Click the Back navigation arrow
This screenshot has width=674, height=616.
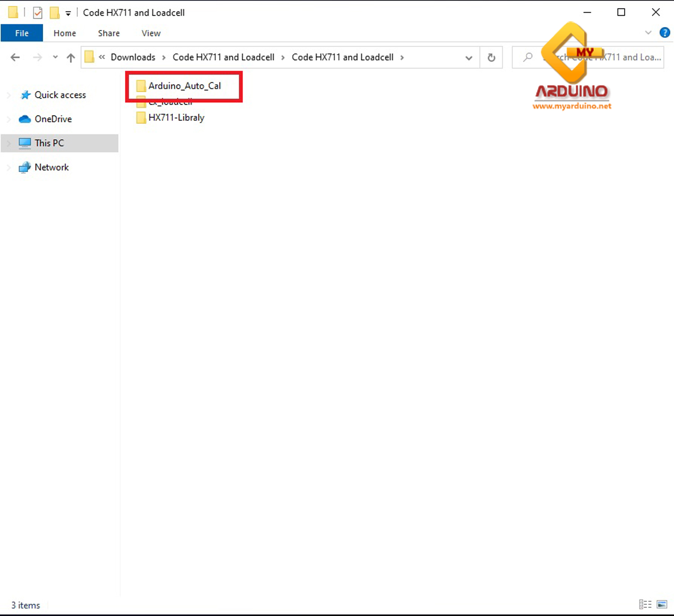pyautogui.click(x=15, y=58)
